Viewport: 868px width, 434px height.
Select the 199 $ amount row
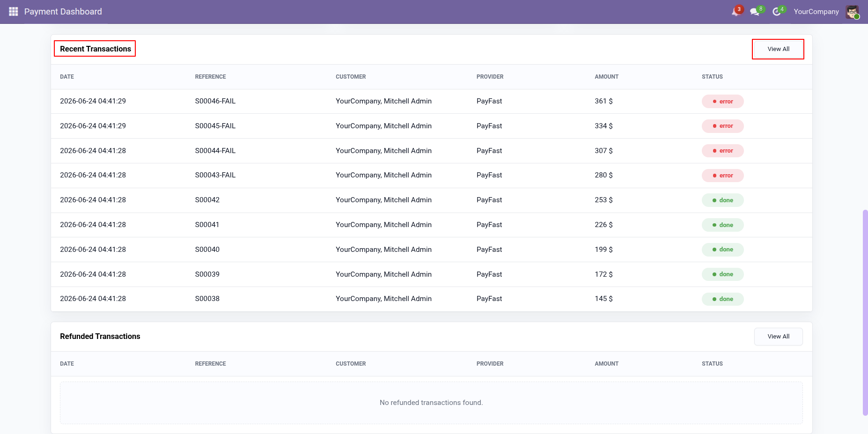click(431, 250)
